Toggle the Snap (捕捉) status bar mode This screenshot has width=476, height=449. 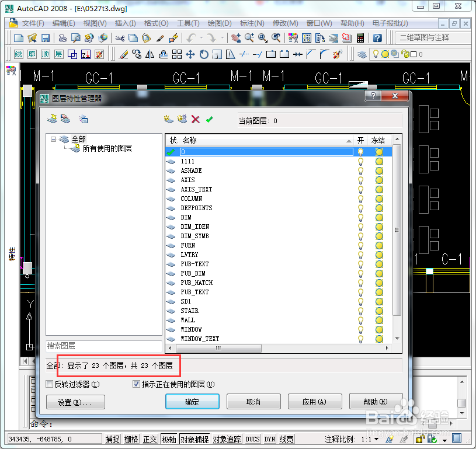tap(113, 439)
